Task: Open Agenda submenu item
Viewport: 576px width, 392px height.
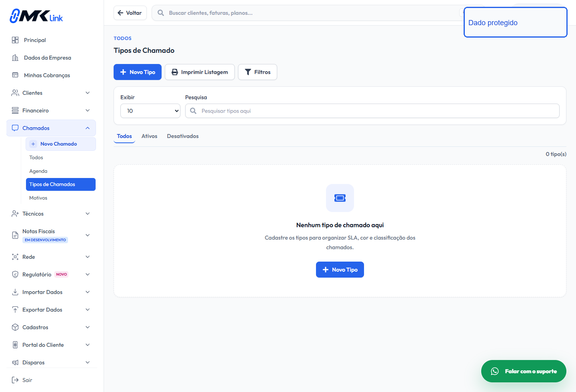Action: click(38, 171)
